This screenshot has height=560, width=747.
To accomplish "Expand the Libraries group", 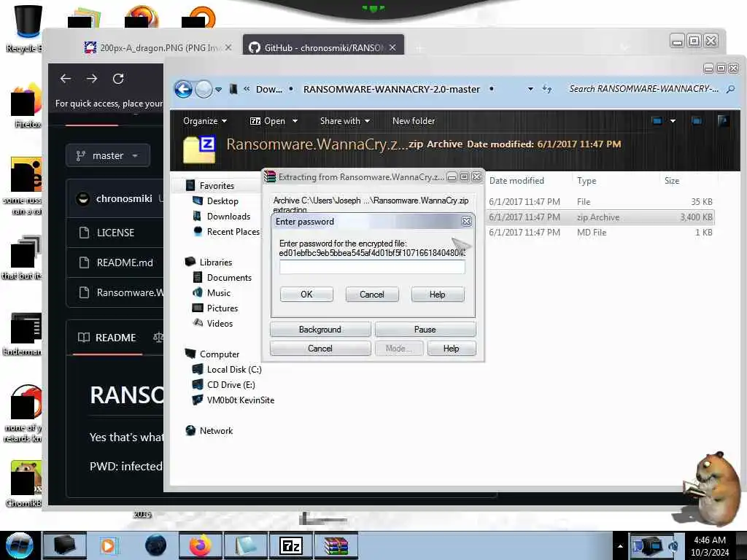I will pos(215,262).
